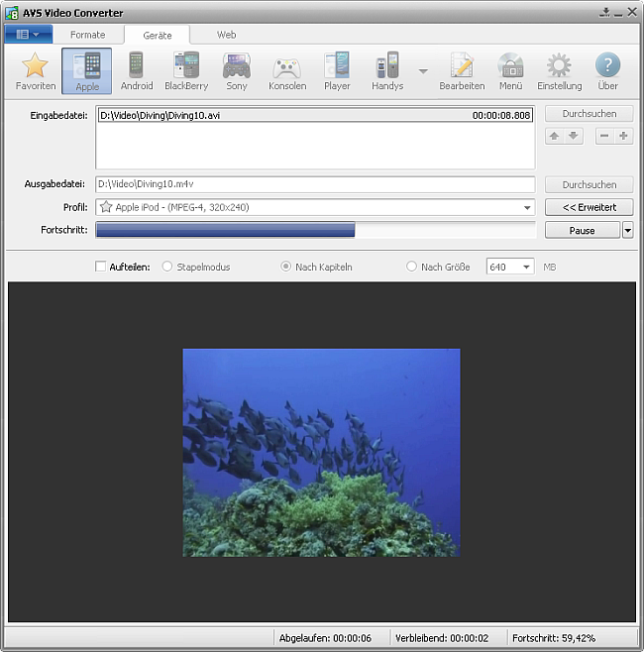Switch to the Web tab
Screen dimensions: 644x652
pyautogui.click(x=227, y=35)
